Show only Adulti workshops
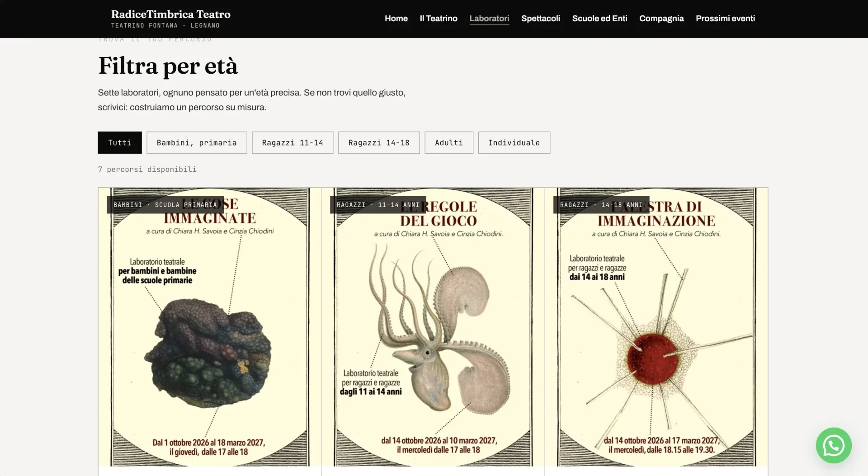 [x=449, y=142]
